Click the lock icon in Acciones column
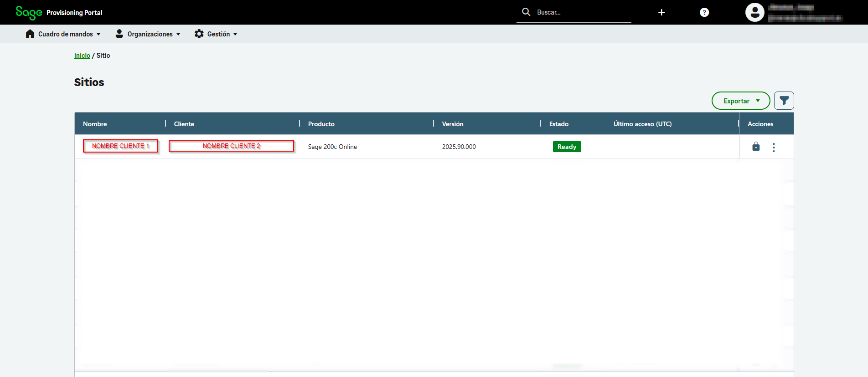Screen dimensions: 868x377 tap(756, 147)
